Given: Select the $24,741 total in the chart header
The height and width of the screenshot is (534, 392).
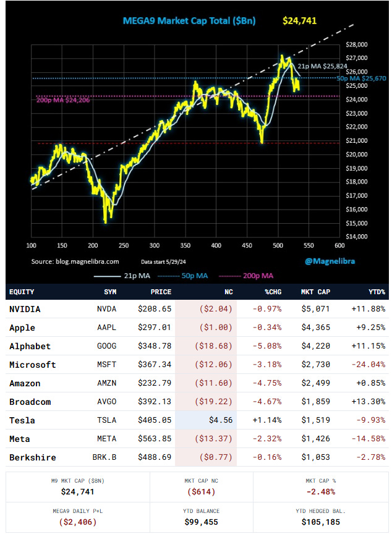Looking at the screenshot, I should 299,21.
